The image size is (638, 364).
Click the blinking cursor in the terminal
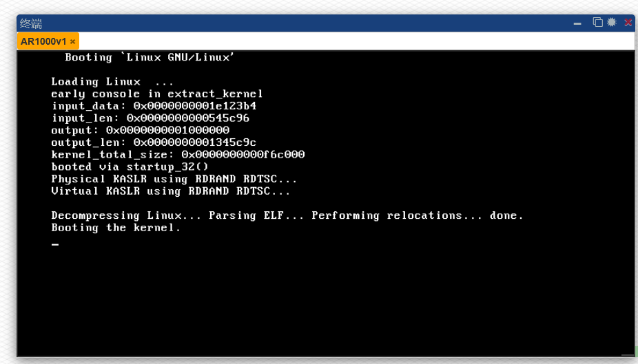pyautogui.click(x=55, y=244)
